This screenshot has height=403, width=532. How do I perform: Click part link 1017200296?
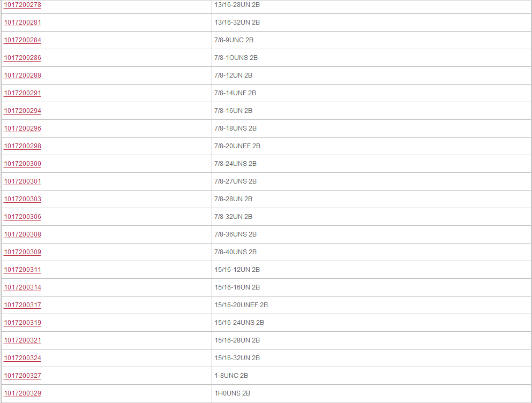23,128
